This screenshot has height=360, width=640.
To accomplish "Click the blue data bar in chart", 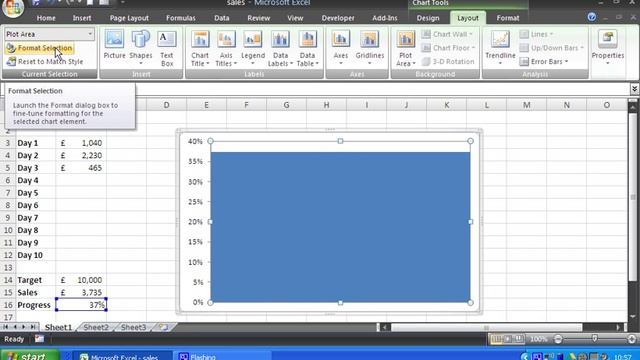I will [340, 227].
